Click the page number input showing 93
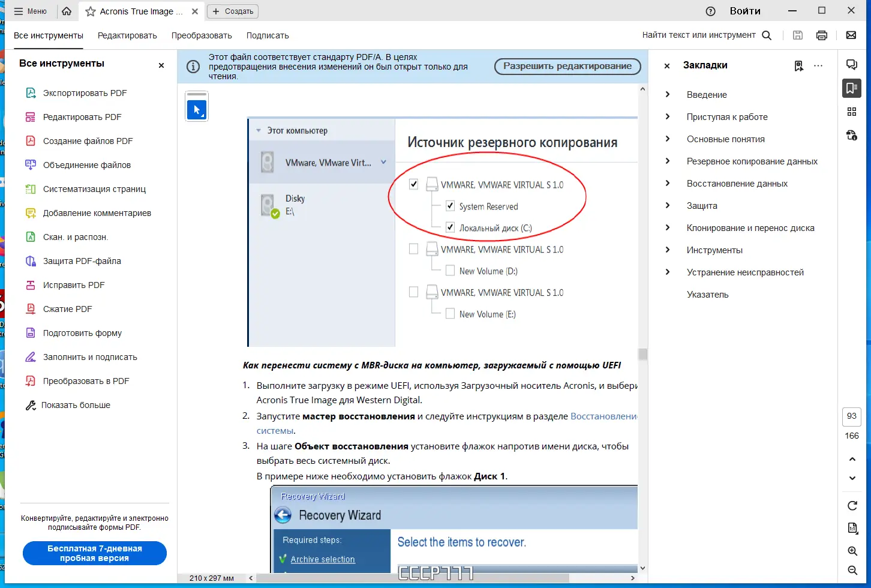 coord(851,416)
